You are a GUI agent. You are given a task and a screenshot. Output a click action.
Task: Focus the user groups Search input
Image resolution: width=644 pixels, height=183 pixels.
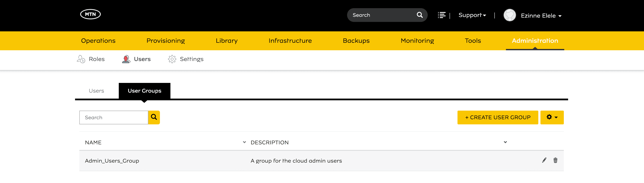[114, 117]
